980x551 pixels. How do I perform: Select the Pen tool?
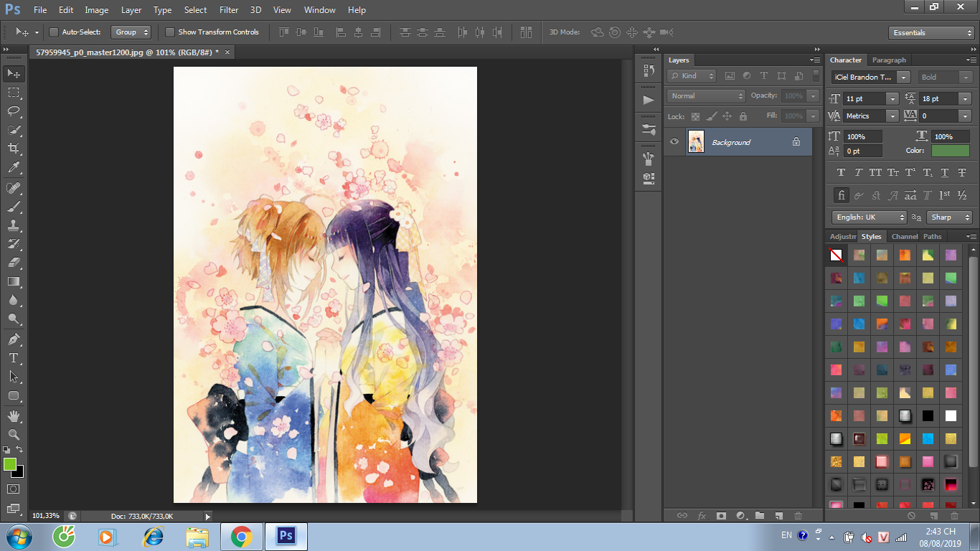pyautogui.click(x=14, y=339)
